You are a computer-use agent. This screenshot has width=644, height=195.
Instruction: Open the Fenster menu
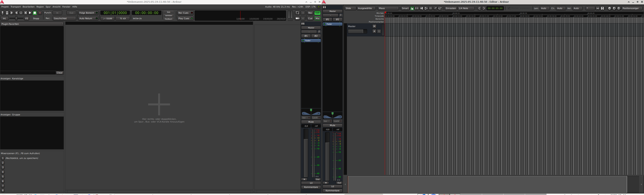66,7
